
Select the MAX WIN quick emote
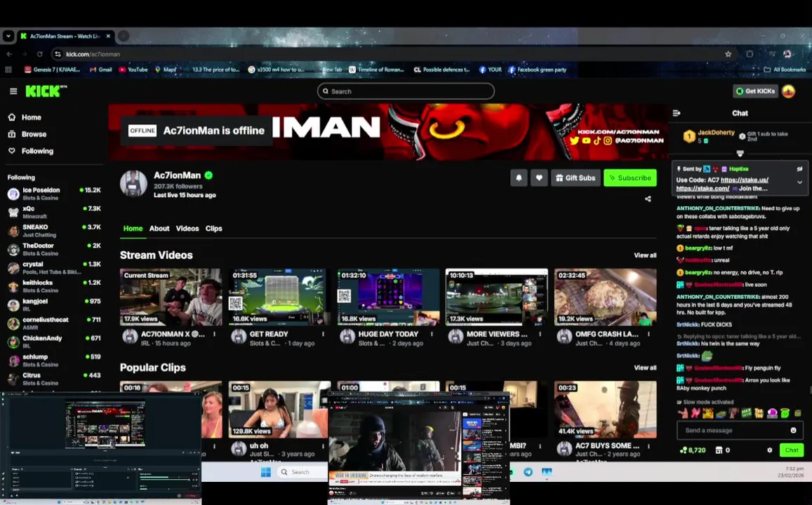(x=746, y=413)
